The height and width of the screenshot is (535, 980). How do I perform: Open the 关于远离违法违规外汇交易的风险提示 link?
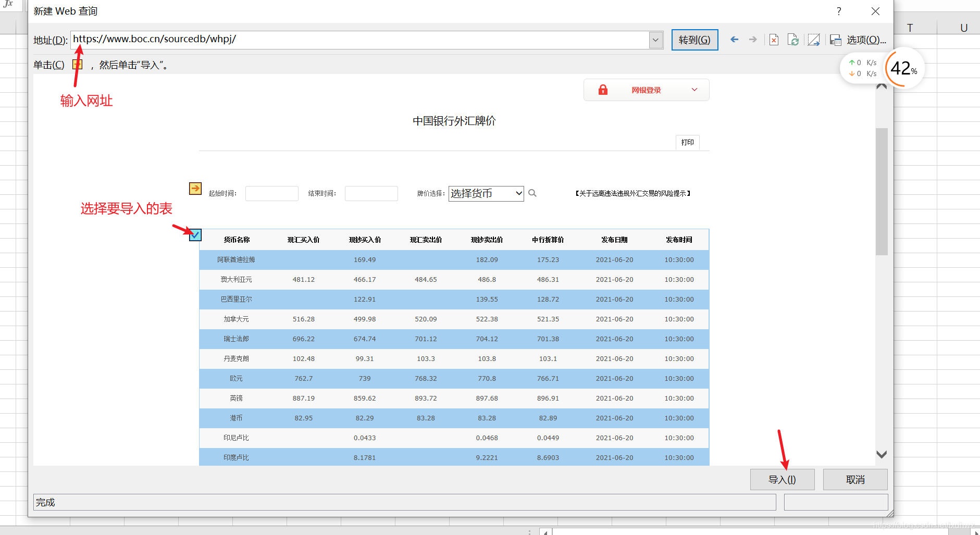point(632,193)
